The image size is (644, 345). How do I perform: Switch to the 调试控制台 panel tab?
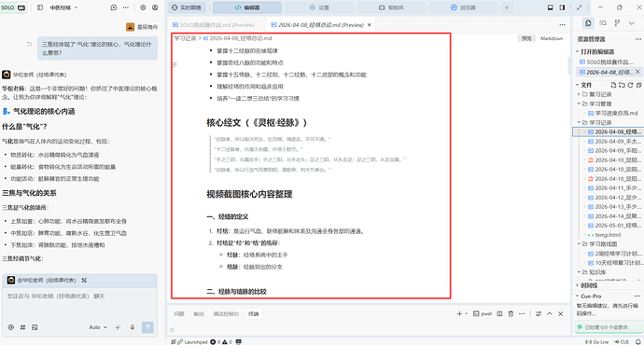point(226,314)
